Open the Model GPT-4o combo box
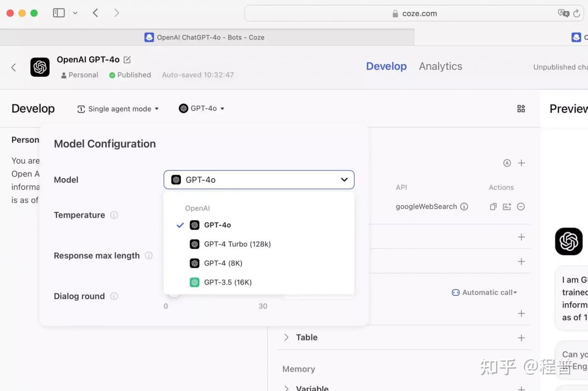The width and height of the screenshot is (588, 391). tap(259, 180)
